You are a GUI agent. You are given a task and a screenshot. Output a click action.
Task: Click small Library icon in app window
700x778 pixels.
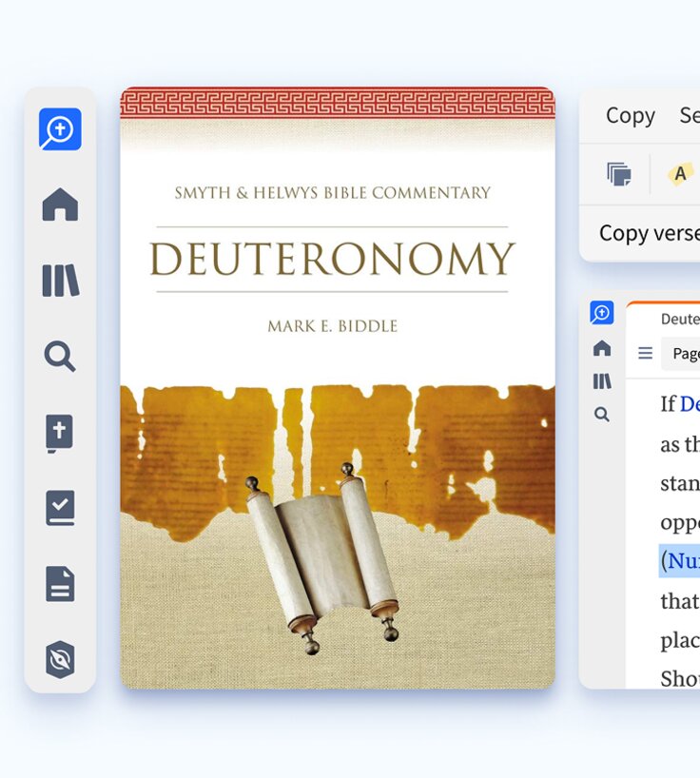(x=602, y=381)
